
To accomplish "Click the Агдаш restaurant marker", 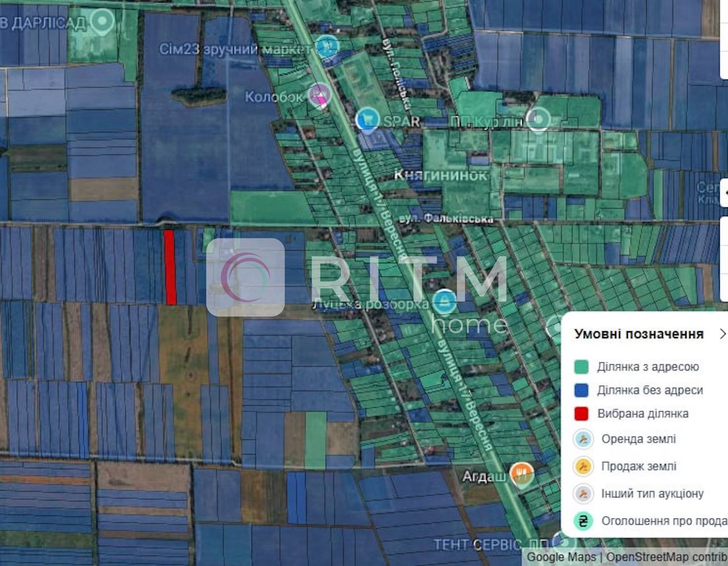I will (521, 473).
